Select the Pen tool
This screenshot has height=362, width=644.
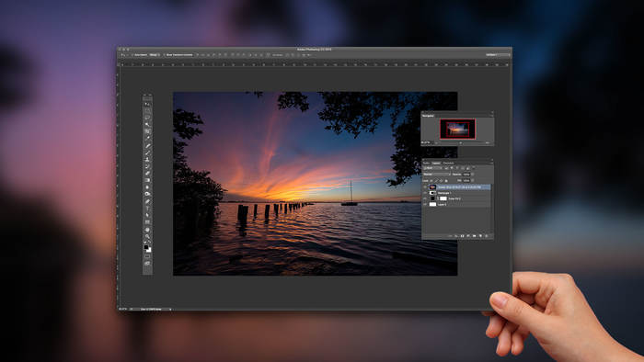(x=147, y=201)
